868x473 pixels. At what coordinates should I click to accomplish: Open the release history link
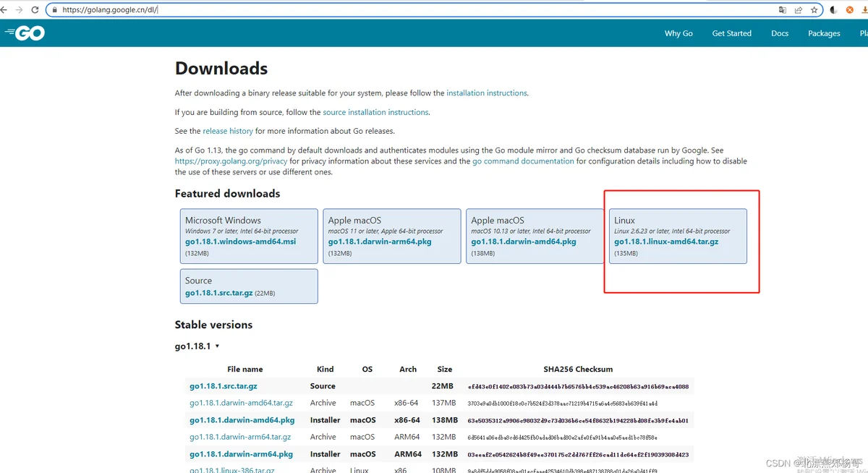[228, 132]
